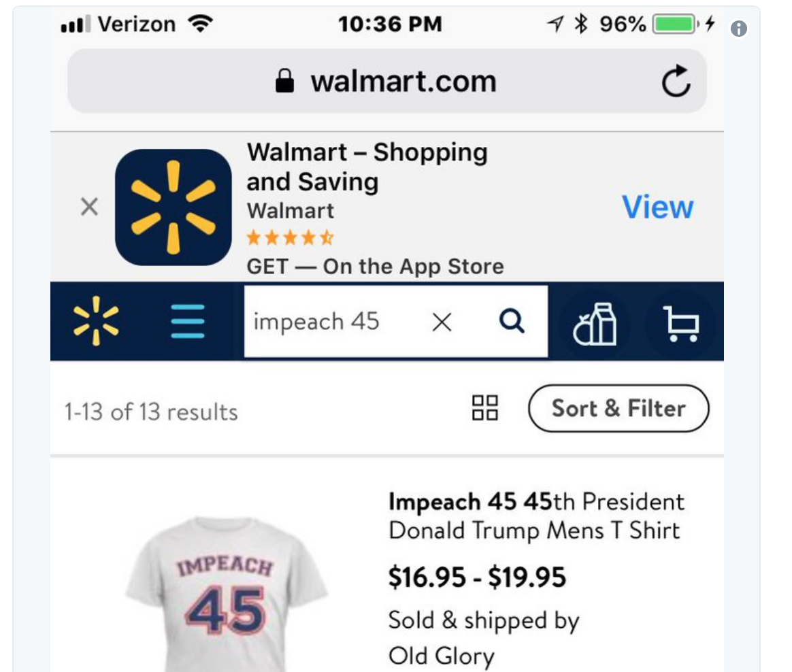Open the hamburger navigation menu
Image resolution: width=792 pixels, height=672 pixels.
point(188,321)
